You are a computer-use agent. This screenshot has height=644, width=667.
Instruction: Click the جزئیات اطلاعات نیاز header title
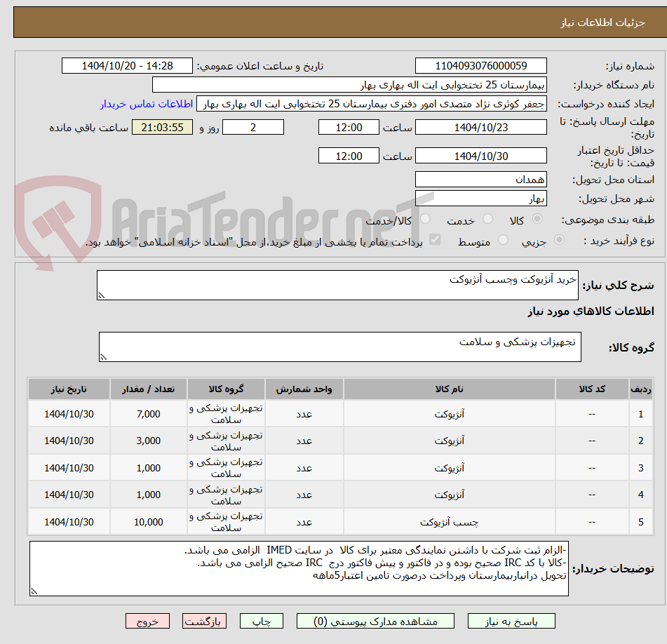point(602,22)
